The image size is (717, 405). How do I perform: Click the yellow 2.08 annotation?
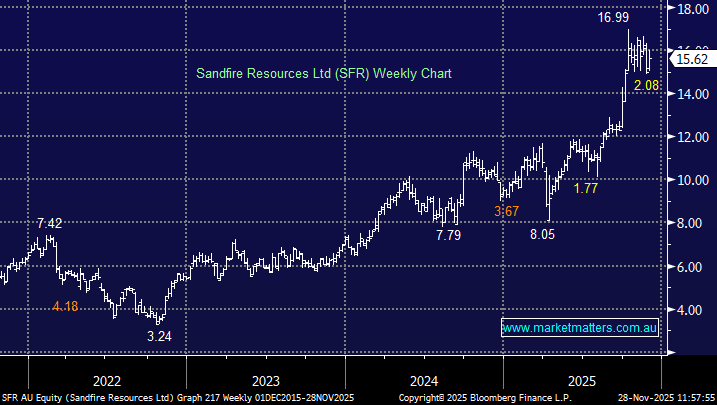[646, 89]
